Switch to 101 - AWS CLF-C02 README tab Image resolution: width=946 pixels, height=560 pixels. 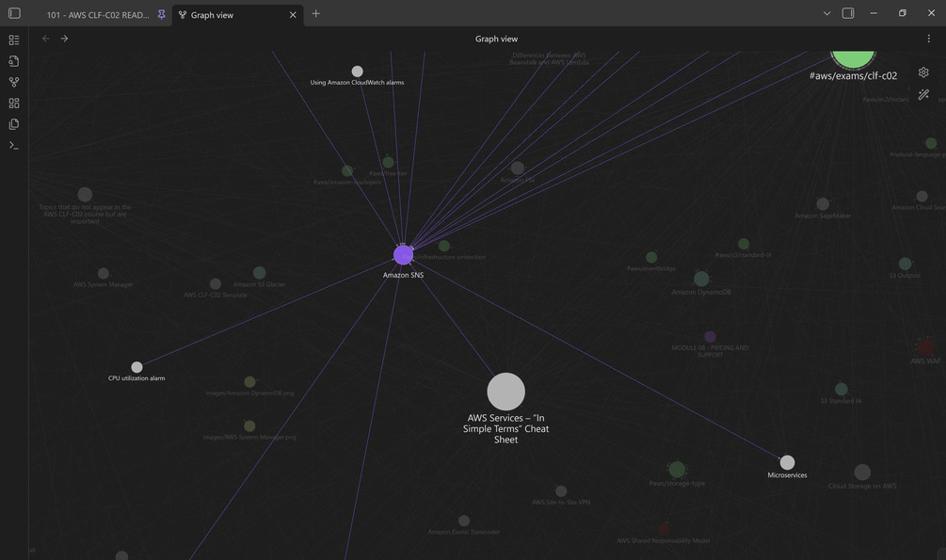[98, 15]
